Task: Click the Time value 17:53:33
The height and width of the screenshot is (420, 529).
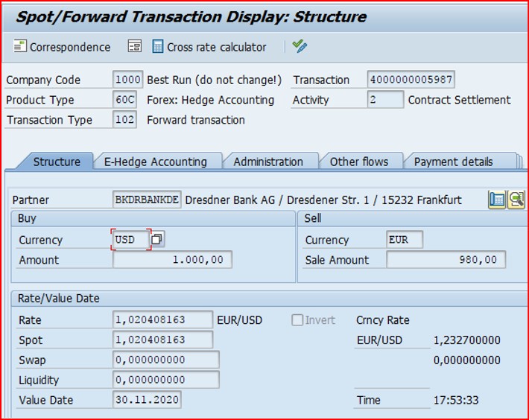Action: pos(456,400)
